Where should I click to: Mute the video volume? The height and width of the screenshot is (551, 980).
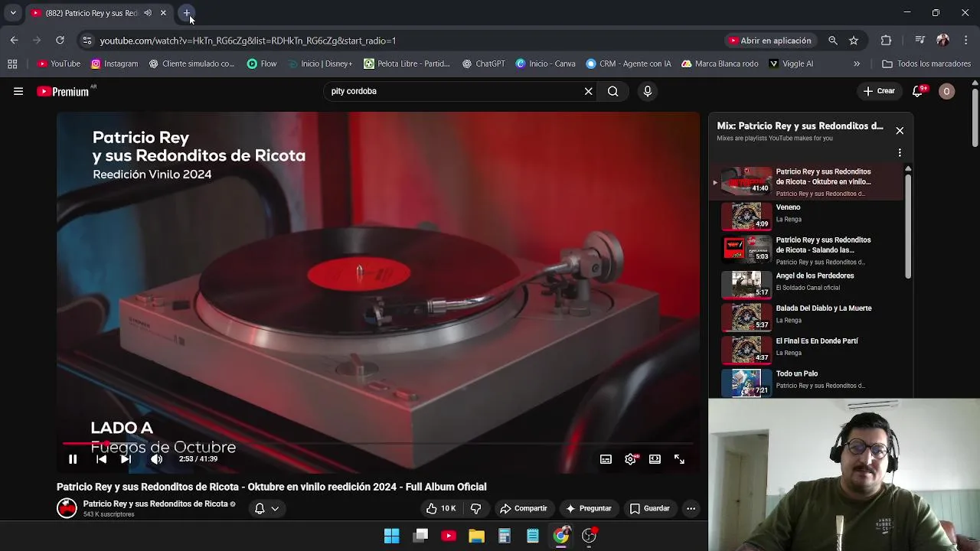pos(156,459)
